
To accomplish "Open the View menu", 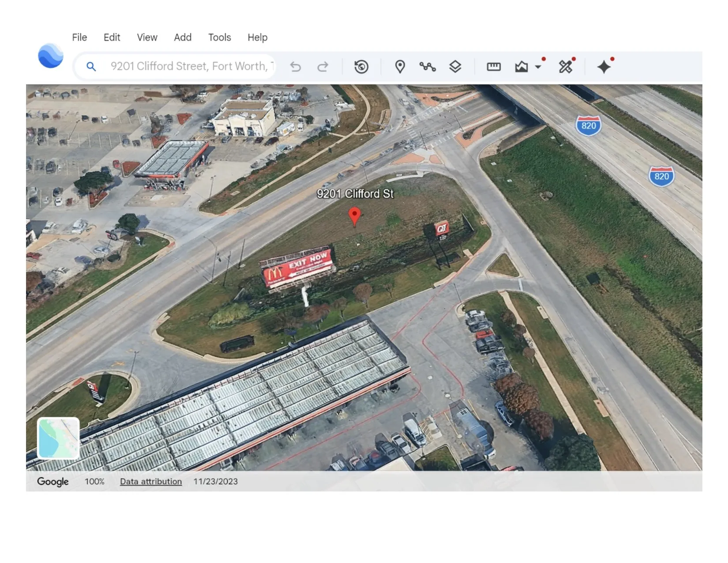I will click(x=147, y=38).
